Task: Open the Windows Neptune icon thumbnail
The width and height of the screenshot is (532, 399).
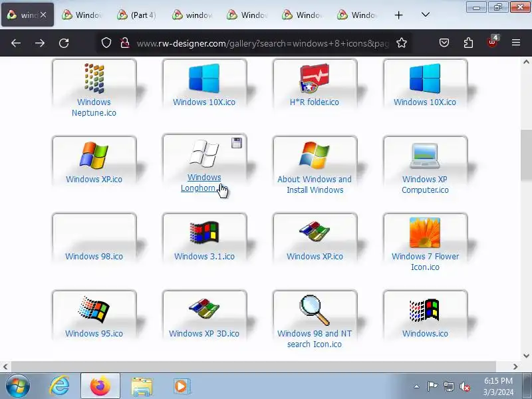Action: point(94,78)
